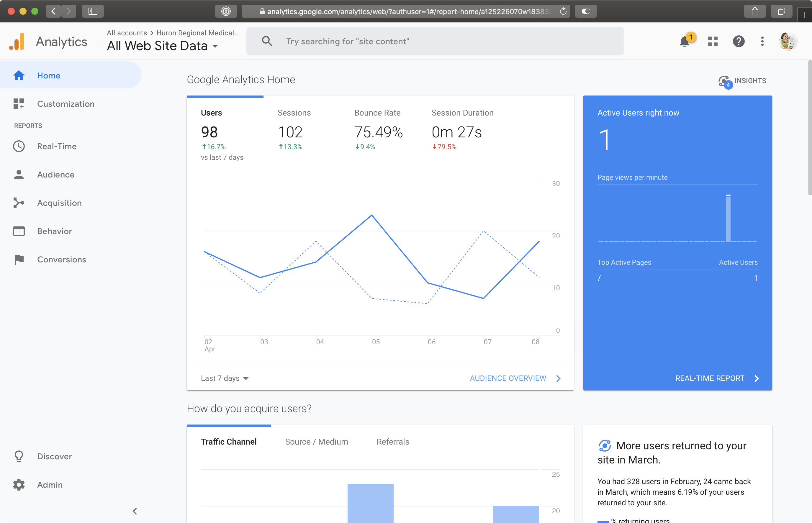This screenshot has height=523, width=812.
Task: Click the page vertical scrollbar
Action: click(810, 127)
